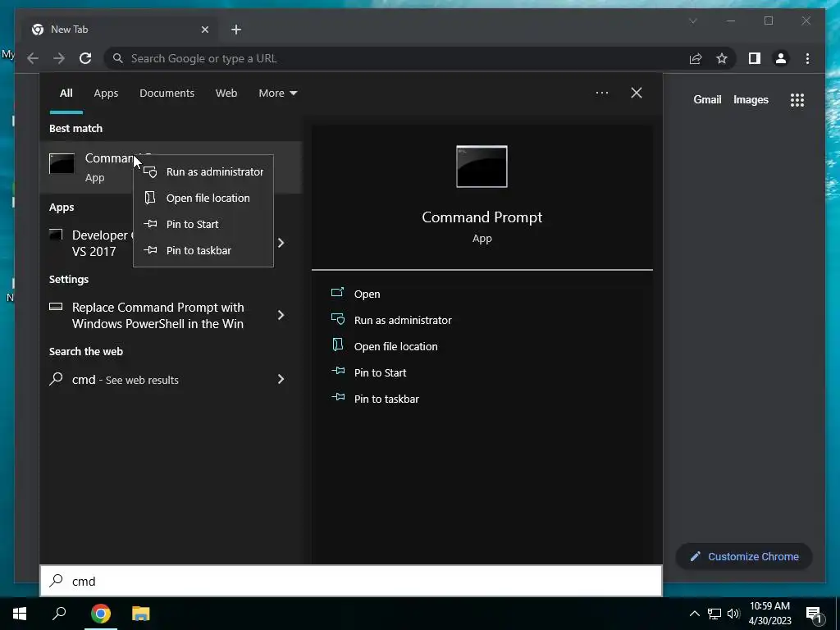This screenshot has width=840, height=630.
Task: Share this page from Chrome toolbar
Action: click(x=696, y=58)
